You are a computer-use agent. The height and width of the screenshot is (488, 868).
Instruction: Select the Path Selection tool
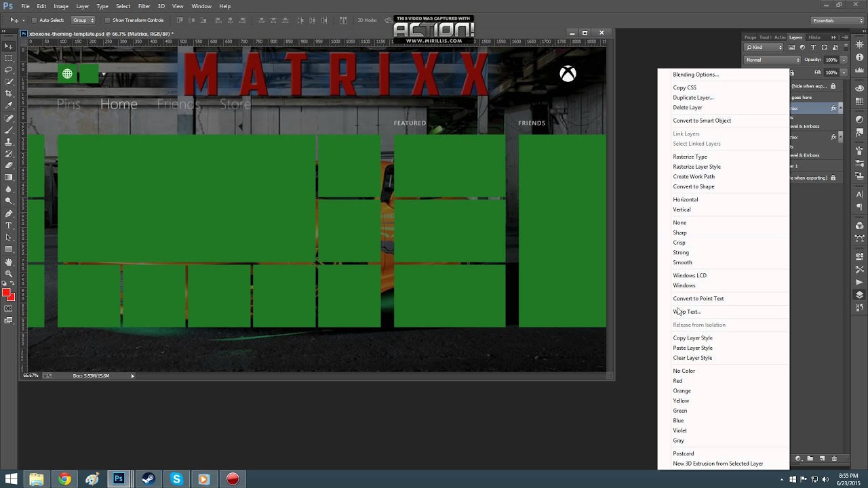point(9,237)
